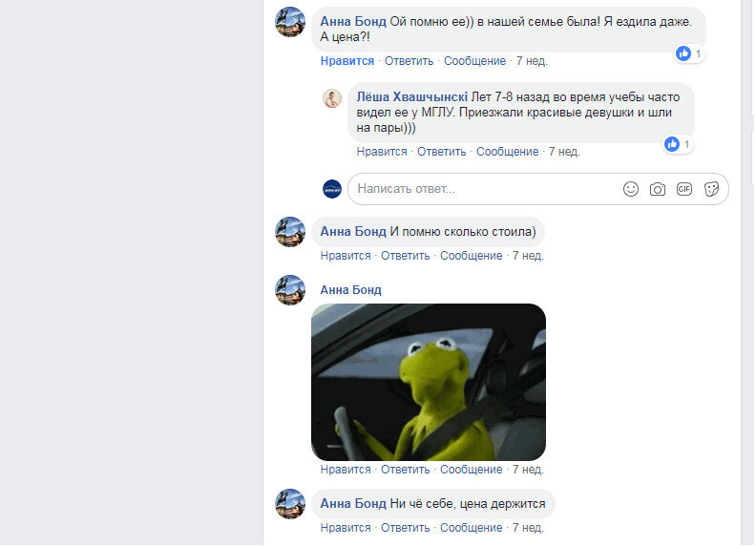Viewport: 756px width, 546px height.
Task: Open the emoji picker in reply box
Action: [631, 189]
